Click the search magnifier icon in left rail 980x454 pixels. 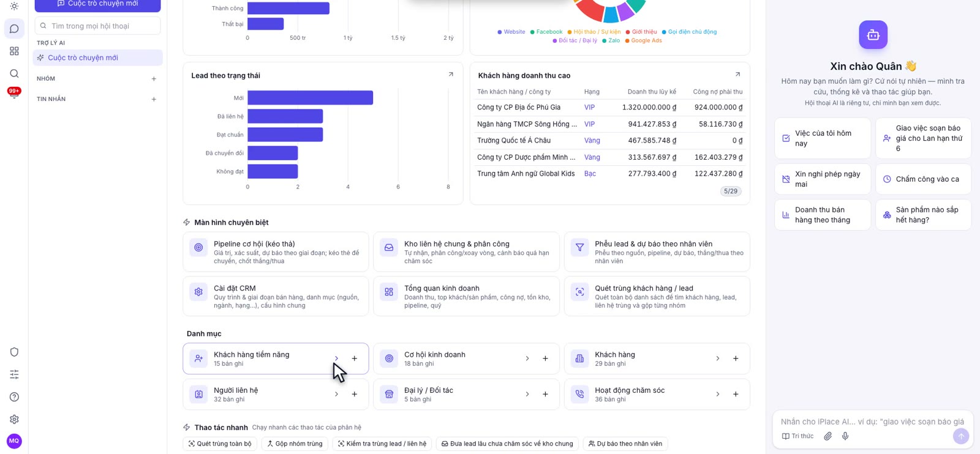coord(14,73)
